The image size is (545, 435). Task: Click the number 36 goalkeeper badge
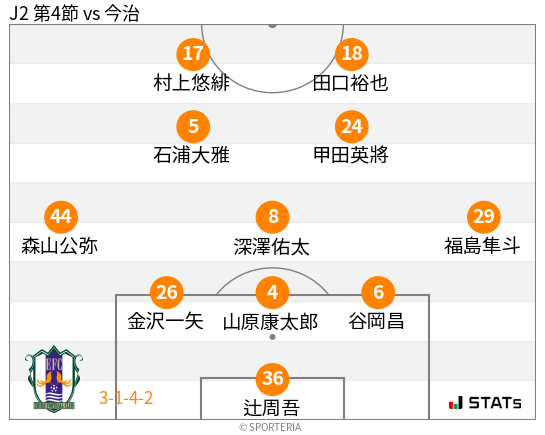tap(272, 379)
